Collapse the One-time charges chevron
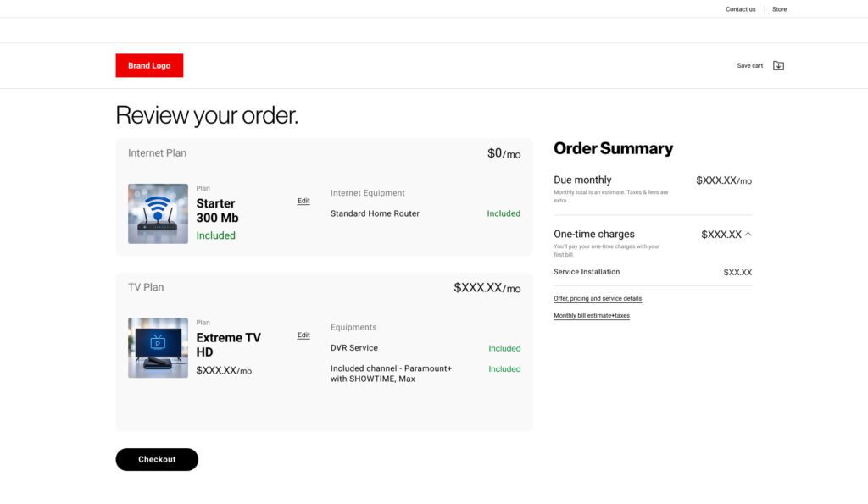 pyautogui.click(x=748, y=234)
